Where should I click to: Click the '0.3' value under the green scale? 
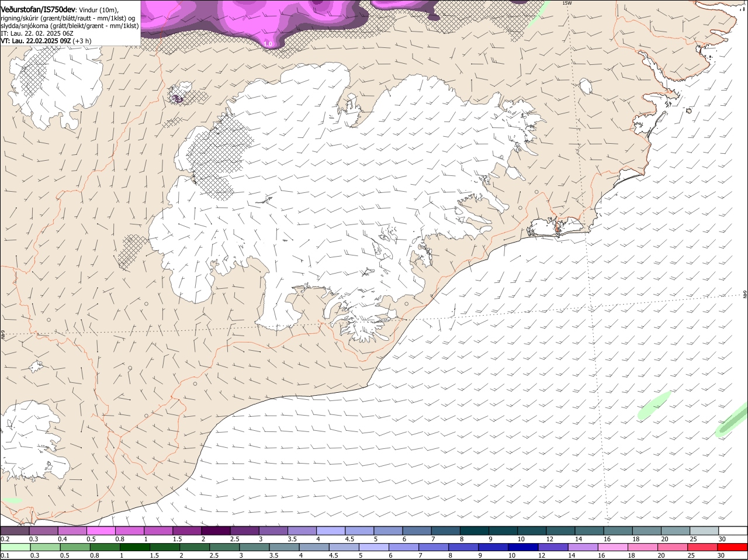tap(34, 555)
